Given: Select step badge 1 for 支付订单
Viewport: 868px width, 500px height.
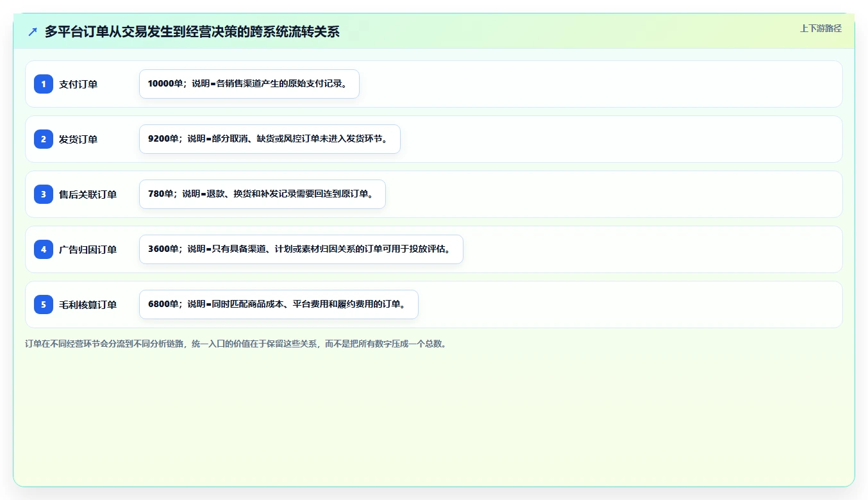Looking at the screenshot, I should point(44,84).
